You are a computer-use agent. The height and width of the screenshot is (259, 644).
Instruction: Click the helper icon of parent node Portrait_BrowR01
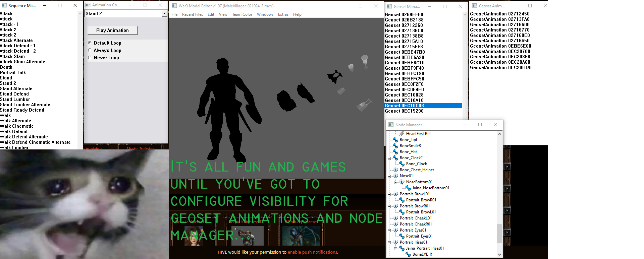(395, 206)
